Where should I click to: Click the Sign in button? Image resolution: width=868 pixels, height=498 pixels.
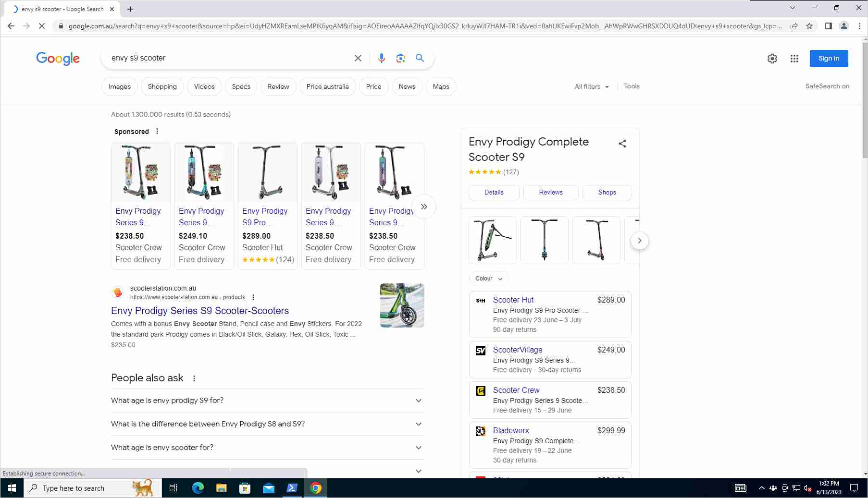[x=829, y=59]
